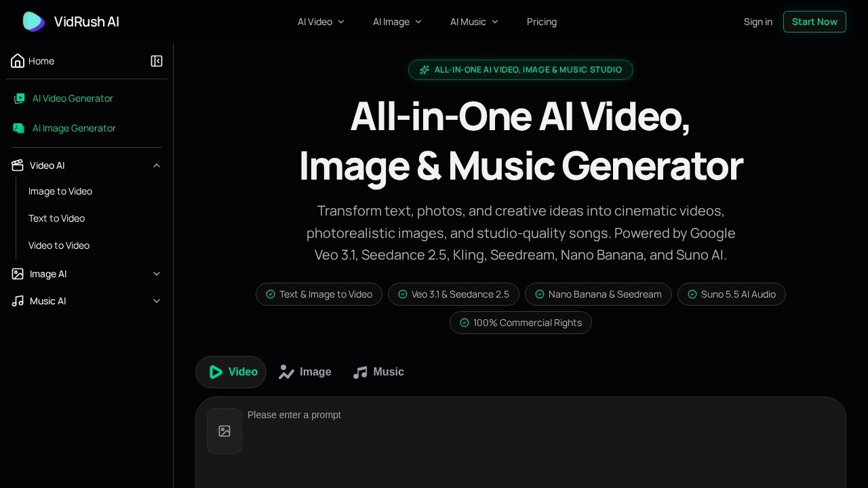Click the Video AI clapperboard icon

pyautogui.click(x=18, y=165)
